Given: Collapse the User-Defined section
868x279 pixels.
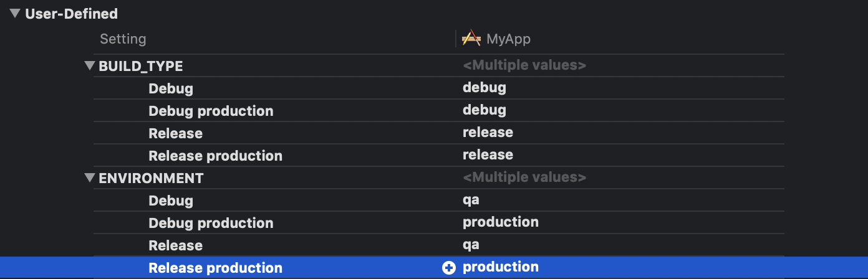Looking at the screenshot, I should click(x=15, y=13).
